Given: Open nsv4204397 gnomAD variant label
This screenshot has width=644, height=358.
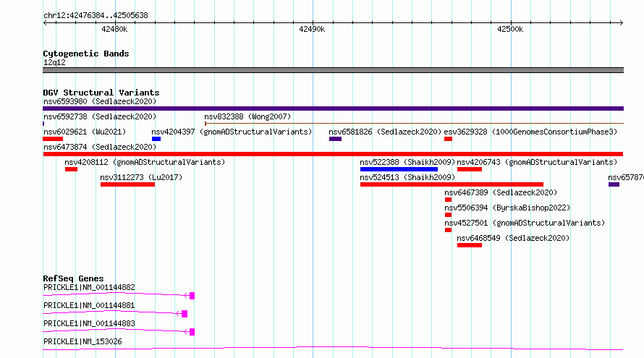Looking at the screenshot, I should point(232,132).
